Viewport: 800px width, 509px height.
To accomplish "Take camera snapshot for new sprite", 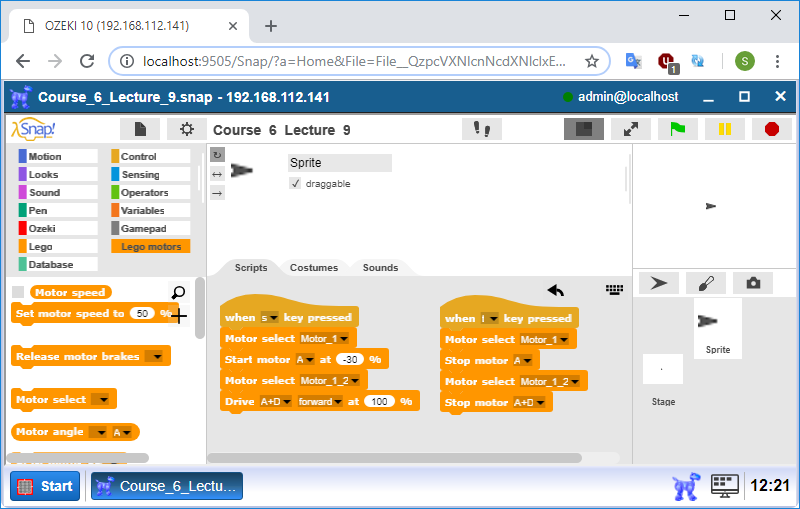I will [x=753, y=283].
